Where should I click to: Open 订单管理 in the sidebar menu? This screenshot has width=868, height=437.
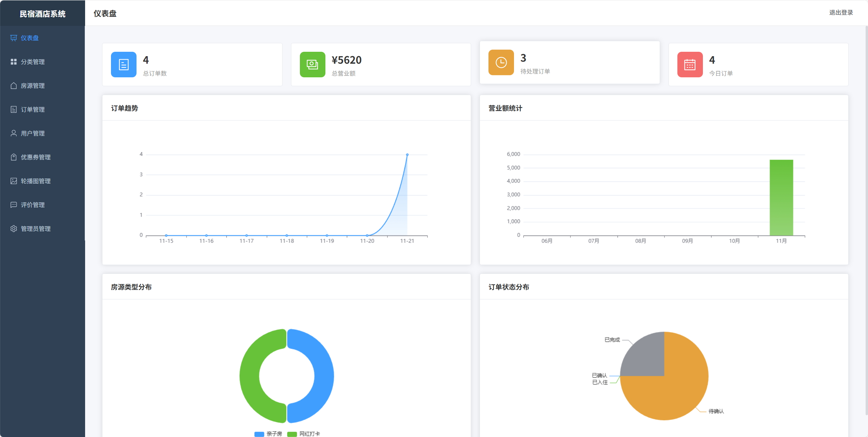(x=33, y=109)
